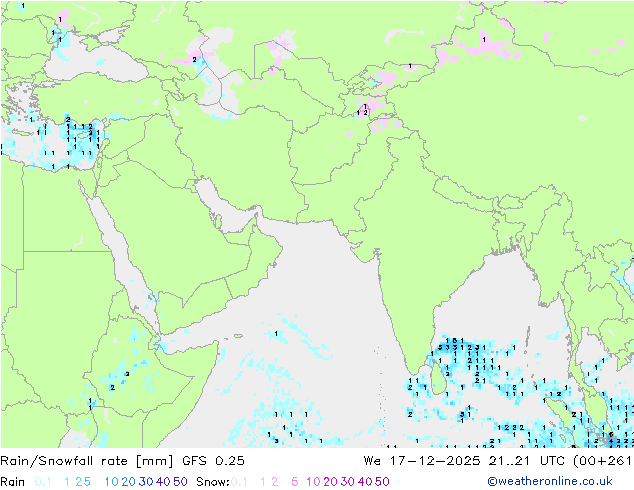The width and height of the screenshot is (634, 490).
Task: Pick the Rain legend 20 value
Action: pyautogui.click(x=128, y=482)
